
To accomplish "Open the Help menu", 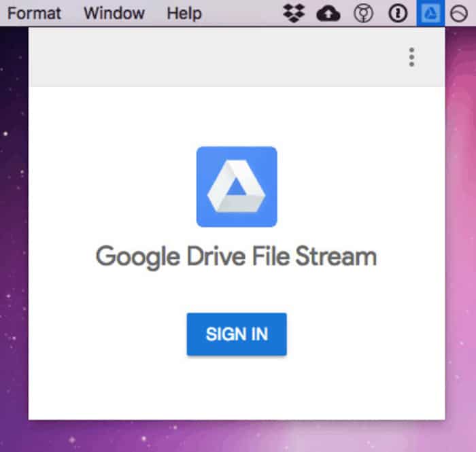I will click(184, 14).
